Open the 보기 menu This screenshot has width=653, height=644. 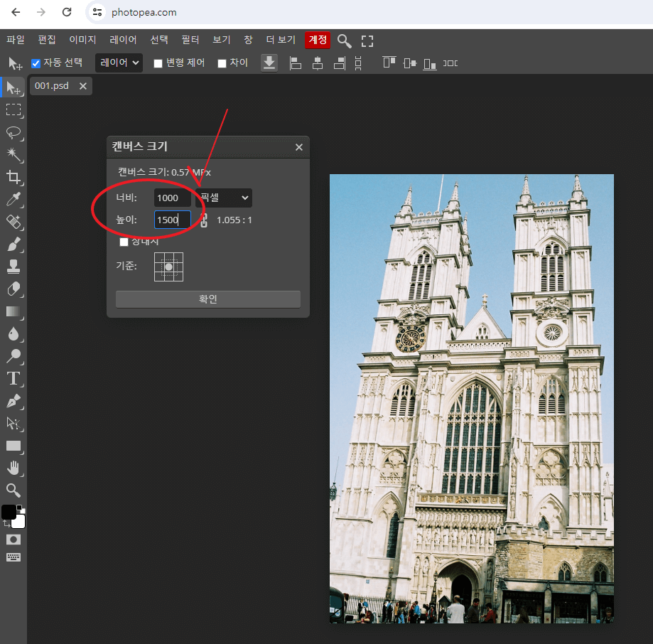click(222, 40)
